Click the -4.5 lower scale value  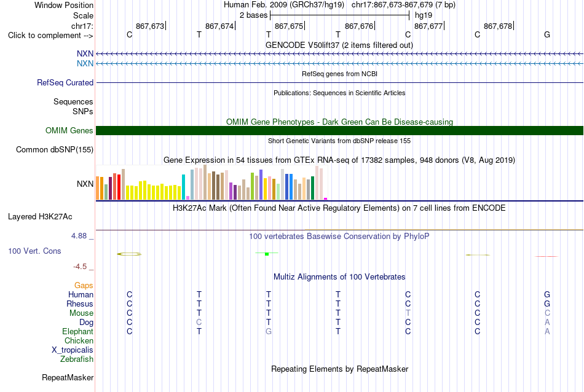(x=80, y=267)
